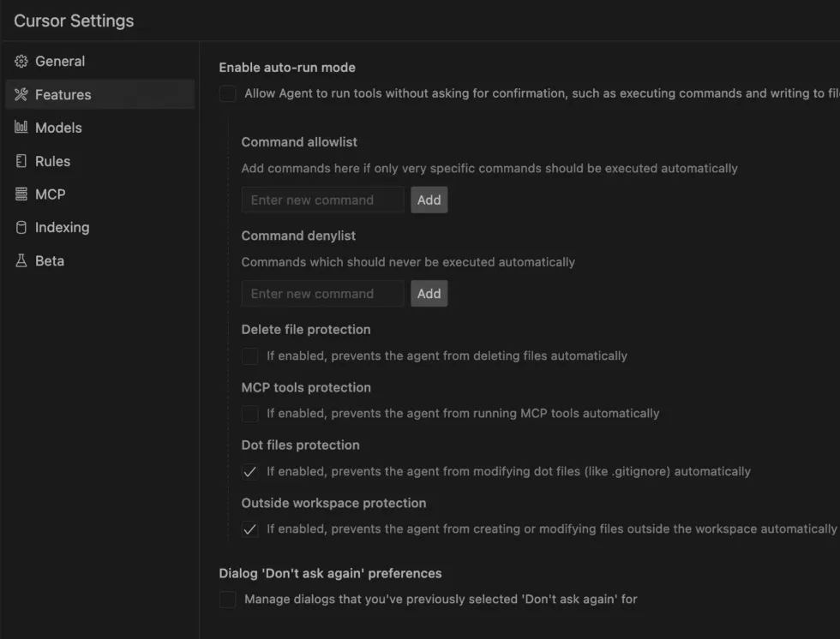Image resolution: width=840 pixels, height=639 pixels.
Task: Uncheck Outside workspace protection
Action: [249, 529]
